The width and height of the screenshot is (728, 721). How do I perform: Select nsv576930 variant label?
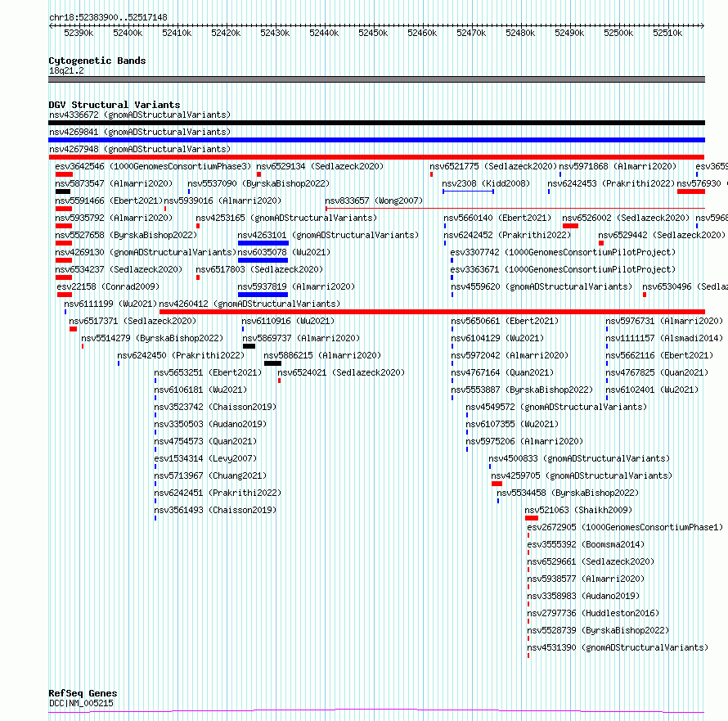699,183
